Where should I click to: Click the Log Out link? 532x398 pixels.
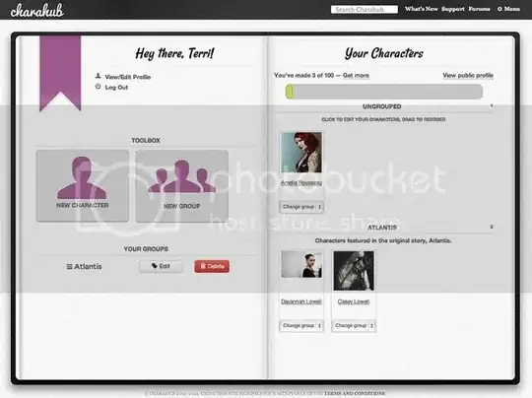(x=116, y=88)
